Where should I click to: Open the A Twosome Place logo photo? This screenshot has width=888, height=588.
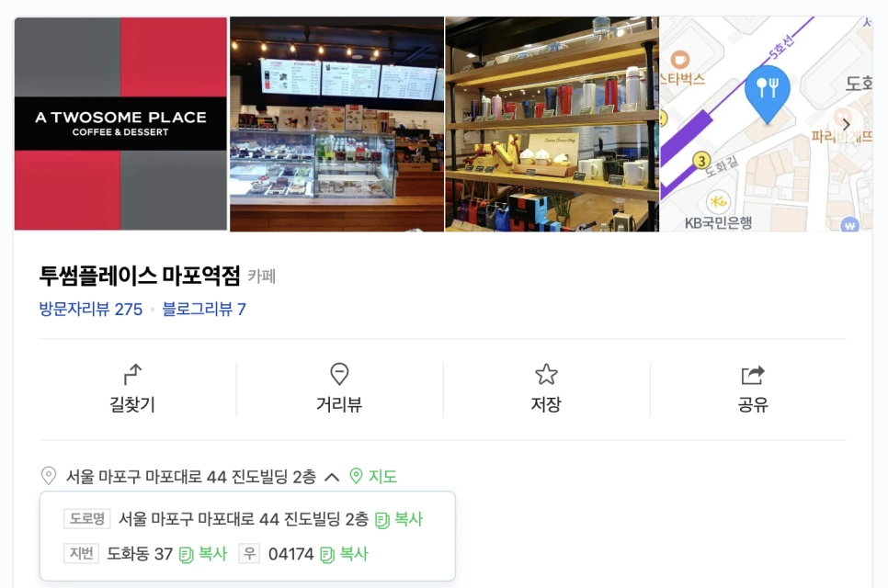tap(120, 124)
